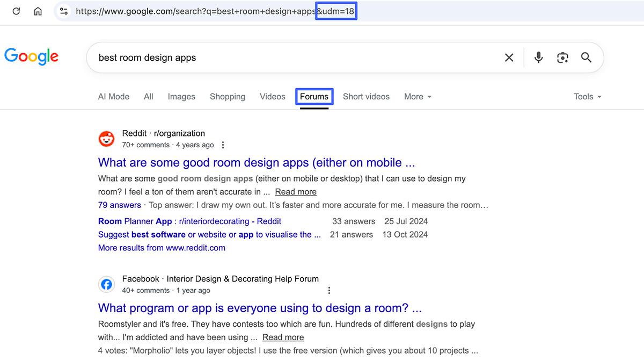644x360 pixels.
Task: Switch to the Images tab
Action: pyautogui.click(x=181, y=96)
